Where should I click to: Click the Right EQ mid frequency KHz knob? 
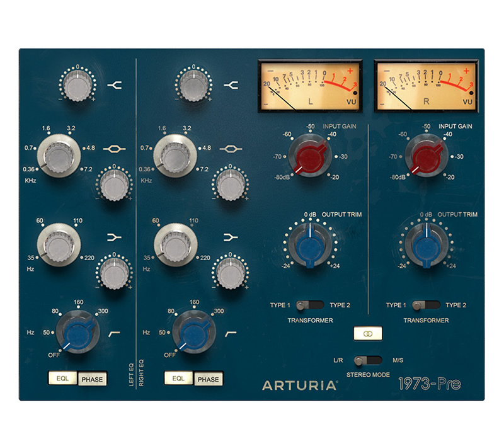176,156
